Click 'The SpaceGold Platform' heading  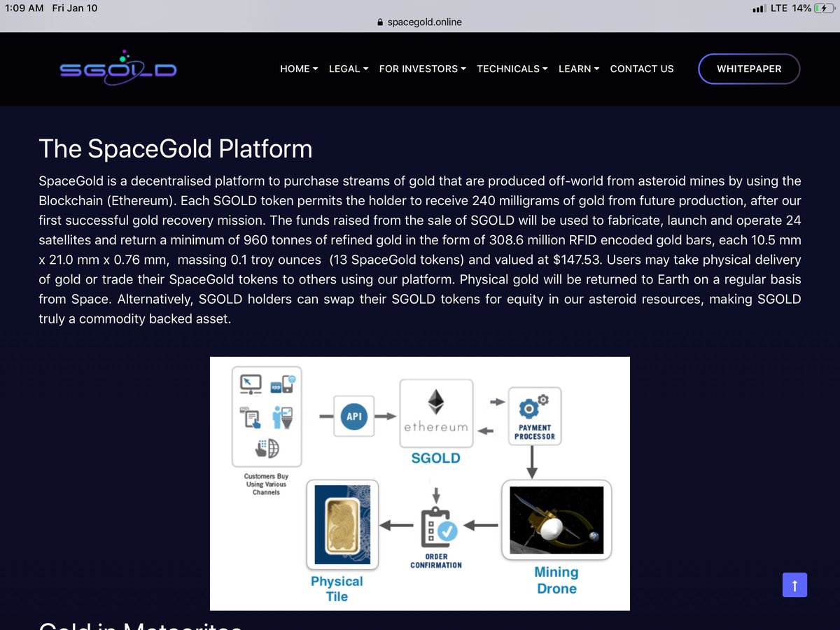[x=176, y=149]
